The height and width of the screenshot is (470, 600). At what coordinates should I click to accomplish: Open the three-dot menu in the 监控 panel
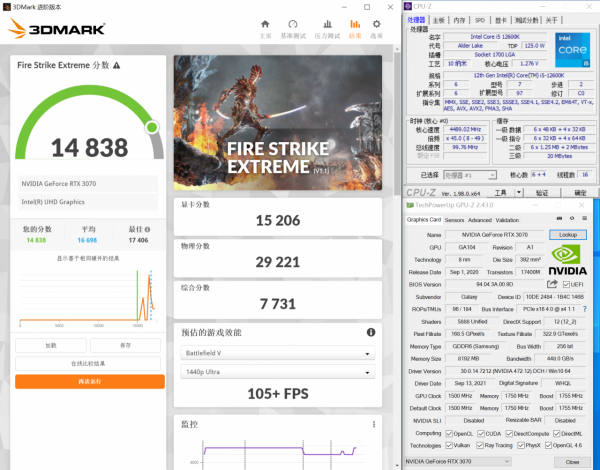click(374, 424)
